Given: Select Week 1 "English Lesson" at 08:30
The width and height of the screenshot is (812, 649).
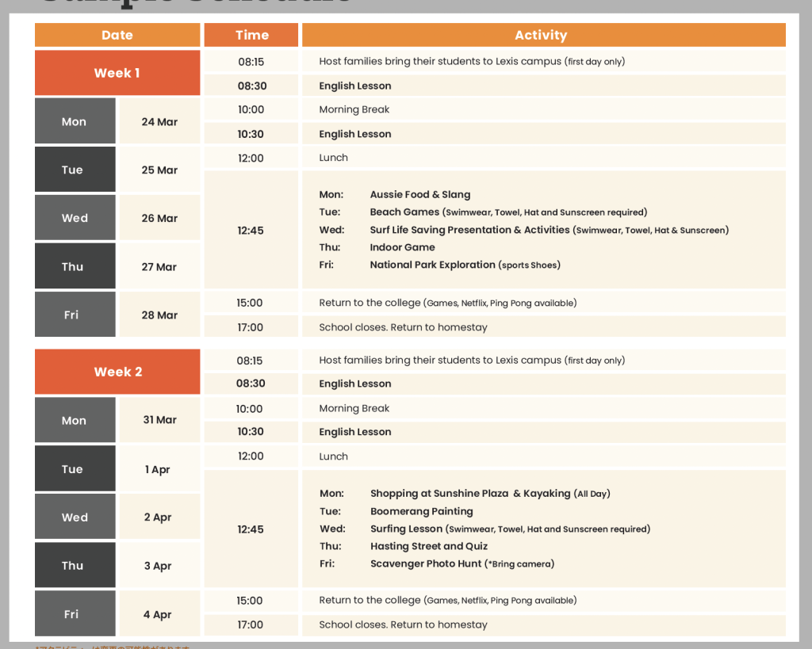Looking at the screenshot, I should (x=355, y=86).
